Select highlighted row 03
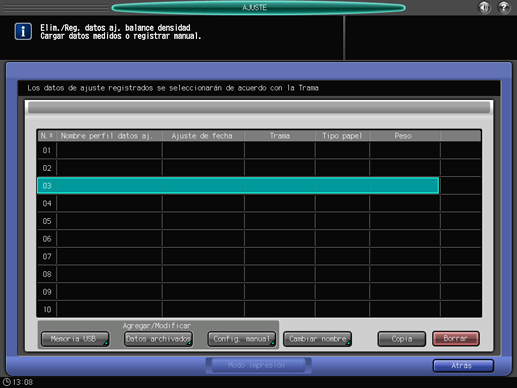The image size is (517, 388). [x=238, y=186]
